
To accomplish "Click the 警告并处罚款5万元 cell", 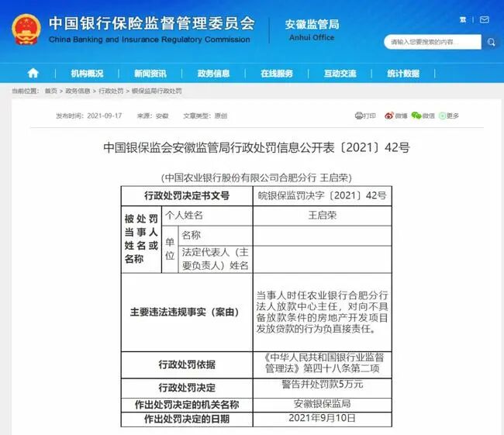I will (323, 388).
